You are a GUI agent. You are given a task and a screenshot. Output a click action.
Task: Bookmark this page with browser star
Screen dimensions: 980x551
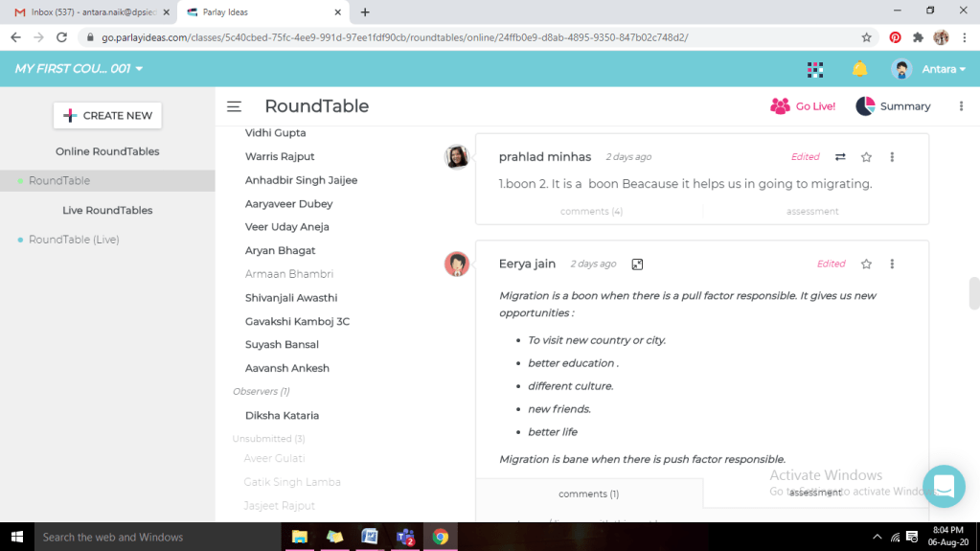click(866, 37)
